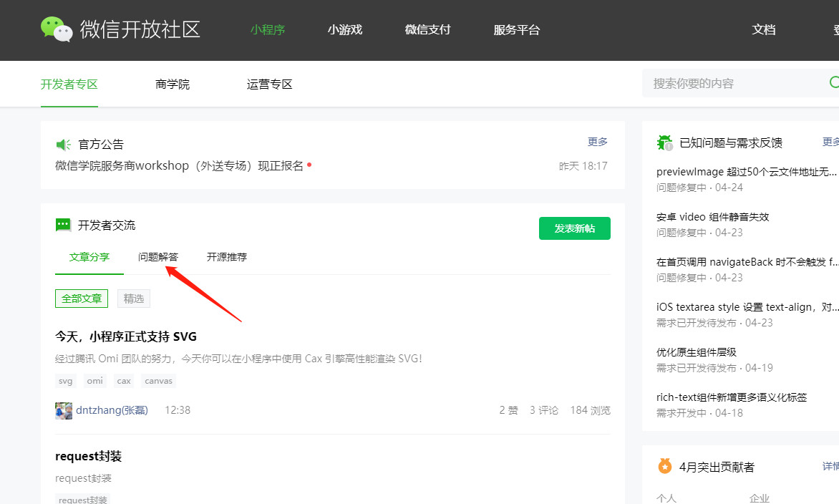
Task: Open article 今天，小程序正式支持 SVG
Action: [126, 336]
